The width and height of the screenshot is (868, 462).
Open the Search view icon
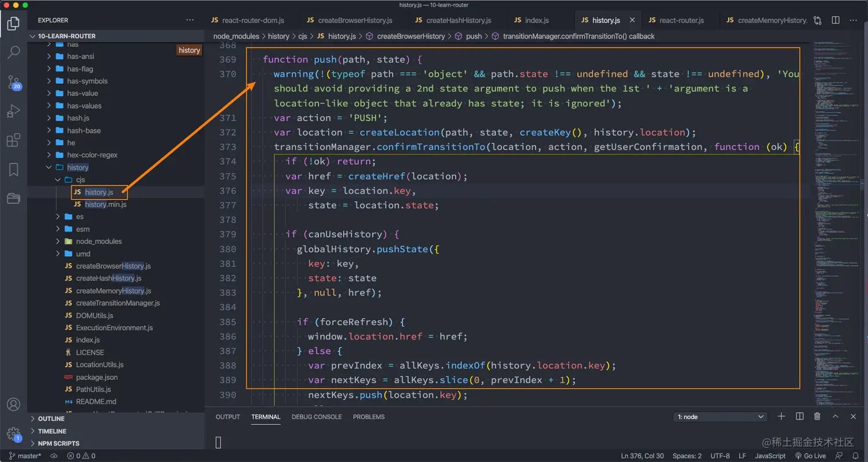(13, 52)
